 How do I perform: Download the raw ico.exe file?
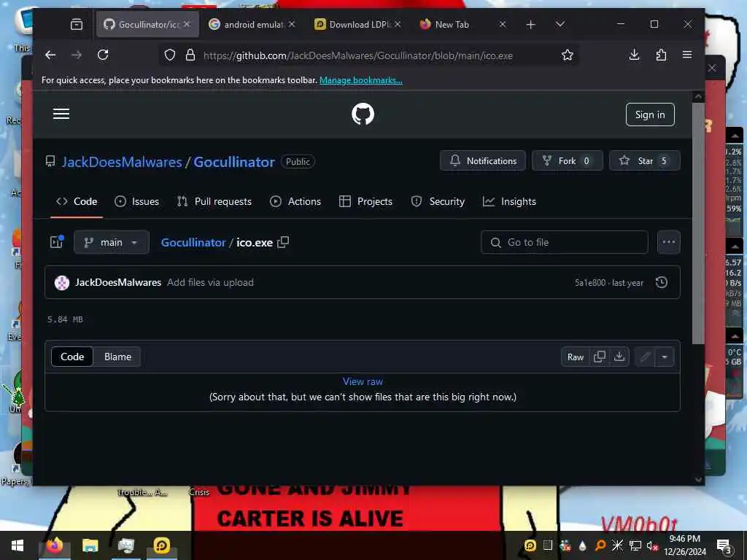[x=619, y=357]
